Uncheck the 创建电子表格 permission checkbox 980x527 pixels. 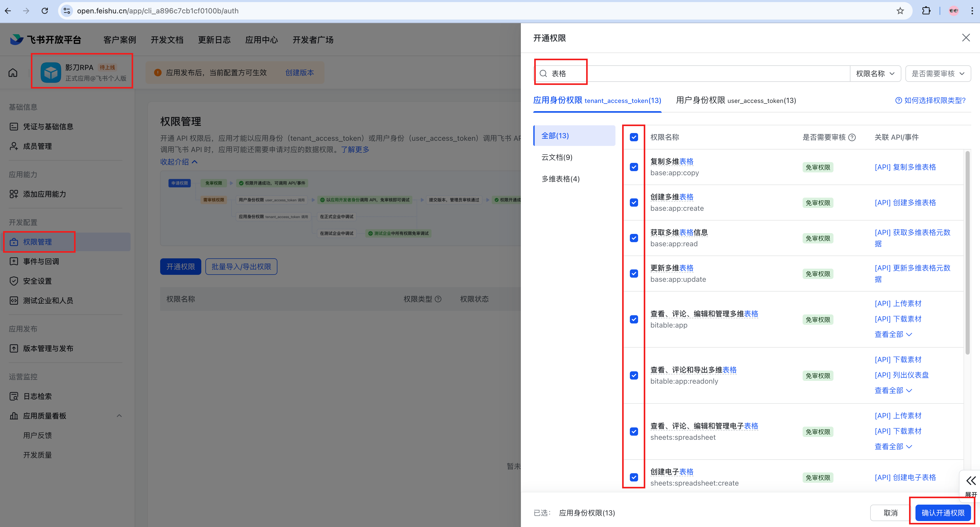click(634, 477)
